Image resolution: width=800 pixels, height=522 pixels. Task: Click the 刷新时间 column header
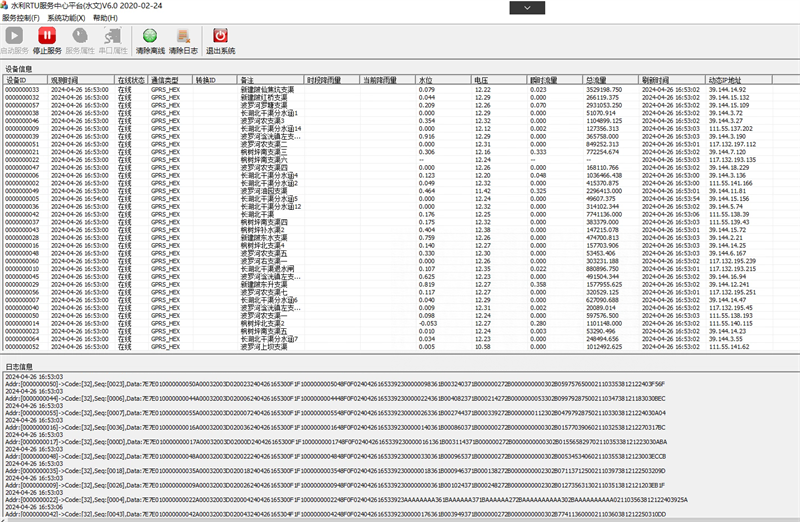tap(671, 80)
